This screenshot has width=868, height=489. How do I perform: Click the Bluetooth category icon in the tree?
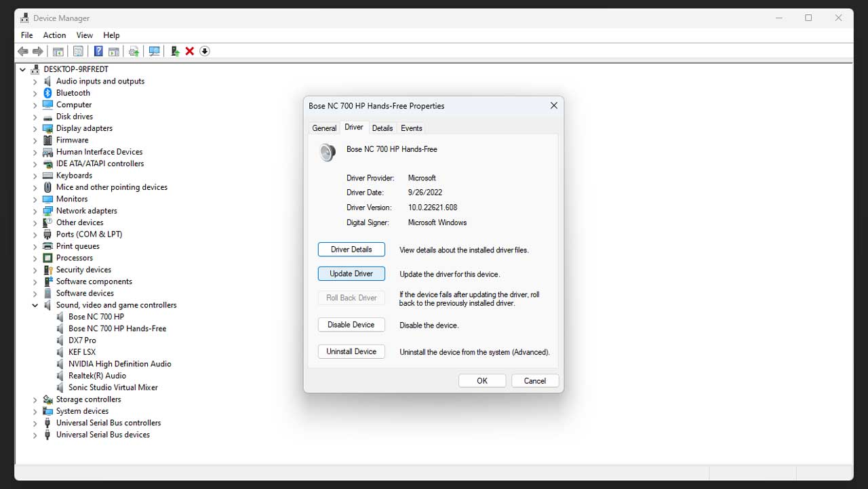[47, 93]
